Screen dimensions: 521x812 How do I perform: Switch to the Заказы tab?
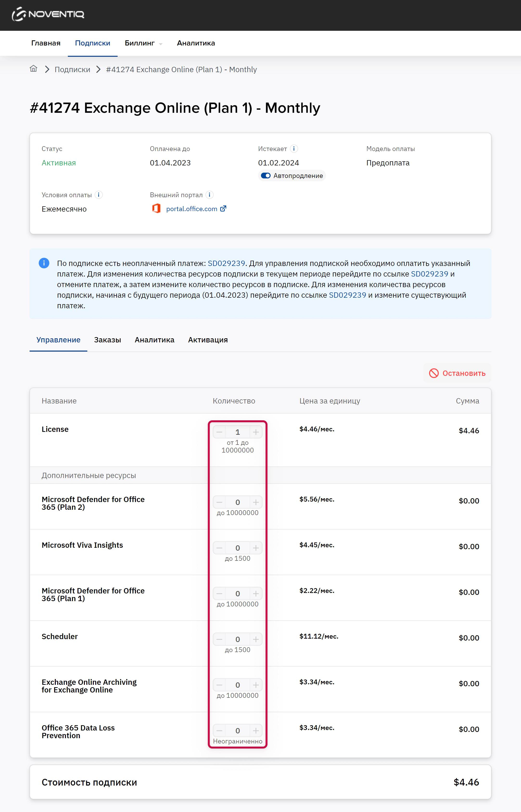tap(107, 340)
